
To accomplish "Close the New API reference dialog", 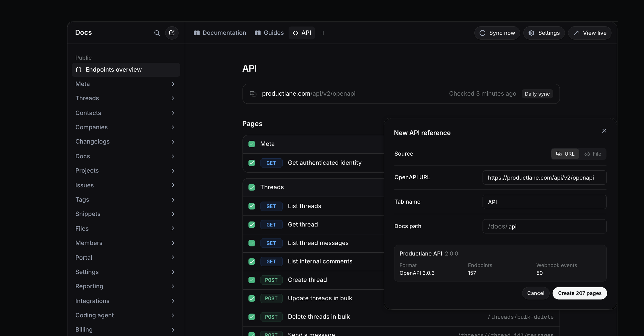I will [604, 131].
